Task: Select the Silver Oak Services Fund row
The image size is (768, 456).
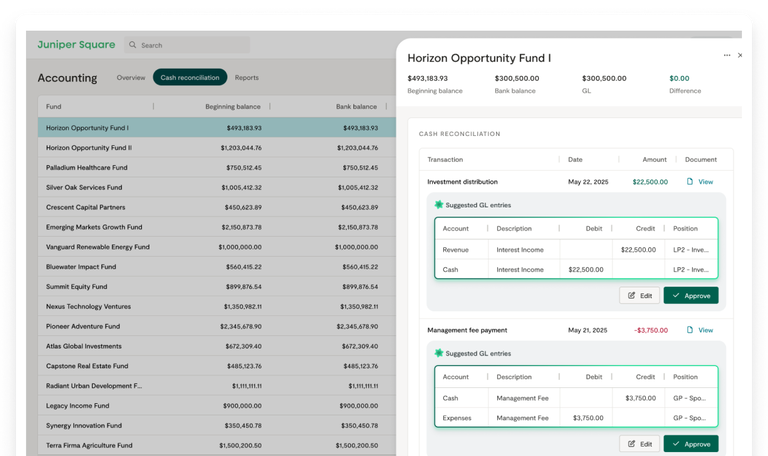Action: click(x=216, y=187)
